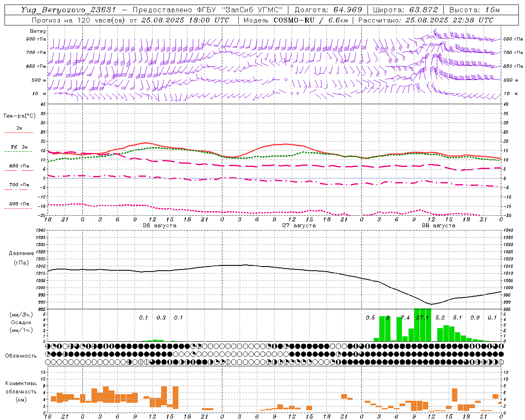
Task: Select the latitude value Широта: 63.872
Action: [406, 10]
